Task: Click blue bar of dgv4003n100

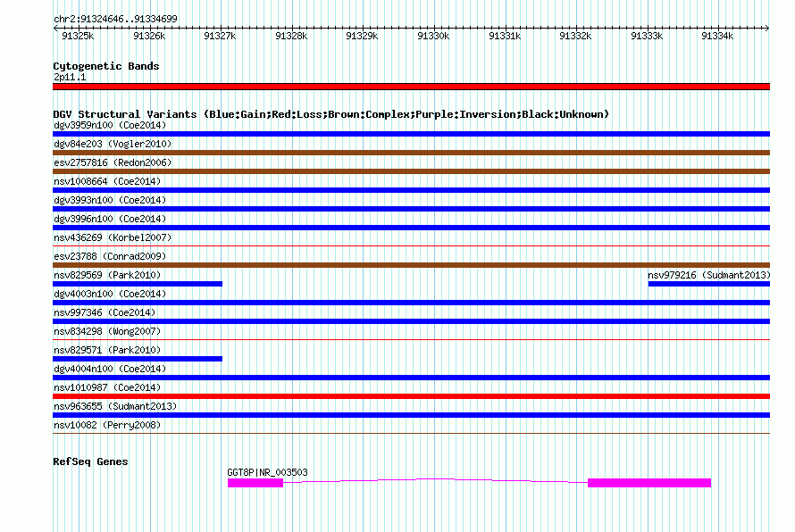Action: 411,303
